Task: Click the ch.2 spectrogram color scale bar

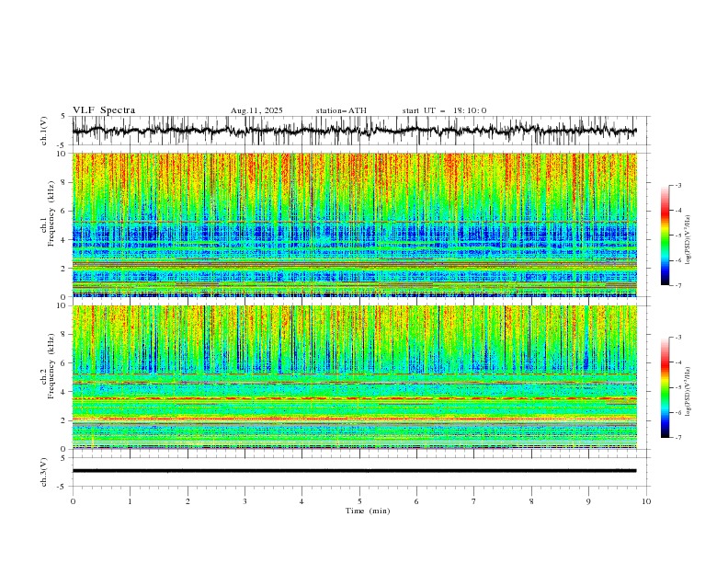Action: pyautogui.click(x=665, y=387)
